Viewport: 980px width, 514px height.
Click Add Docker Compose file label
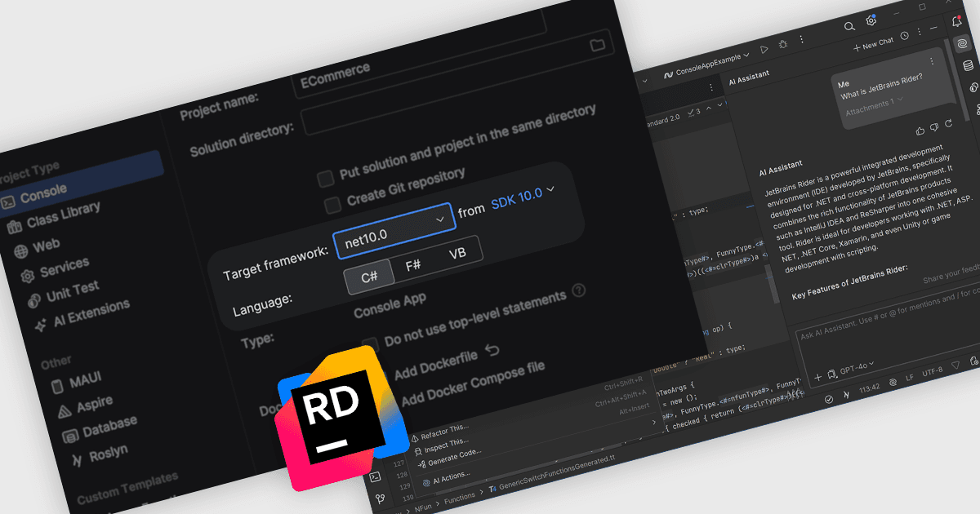pyautogui.click(x=473, y=383)
